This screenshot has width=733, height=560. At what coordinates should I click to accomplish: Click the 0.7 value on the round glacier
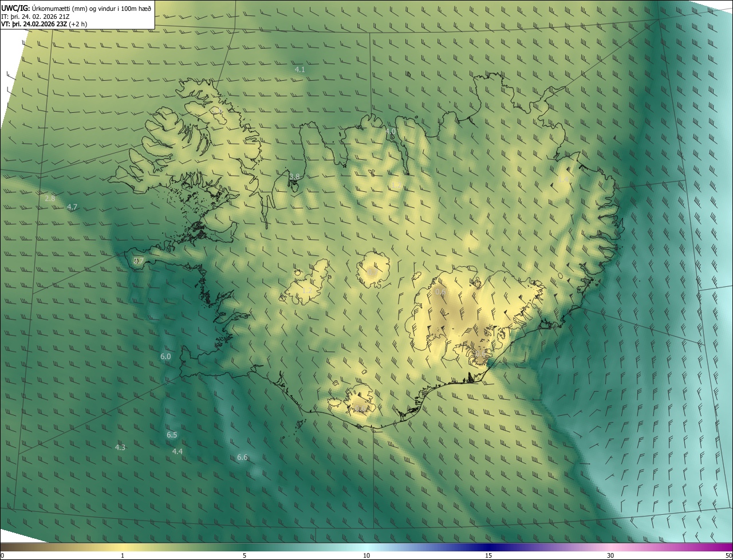(x=372, y=271)
